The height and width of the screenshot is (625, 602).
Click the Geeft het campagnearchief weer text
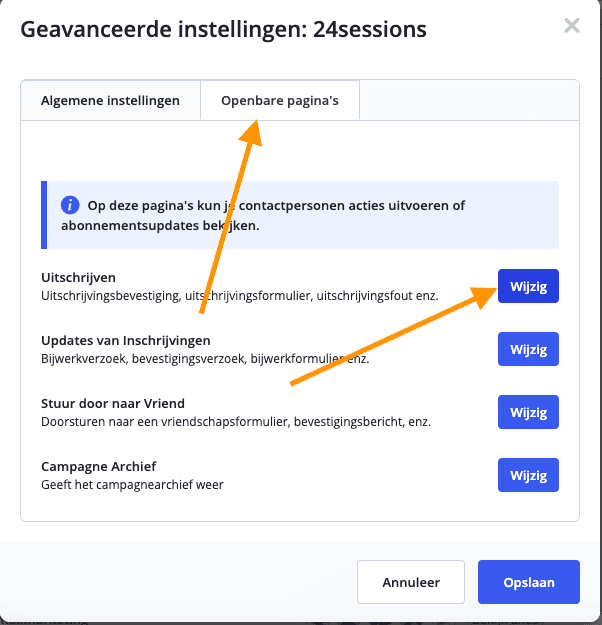132,484
